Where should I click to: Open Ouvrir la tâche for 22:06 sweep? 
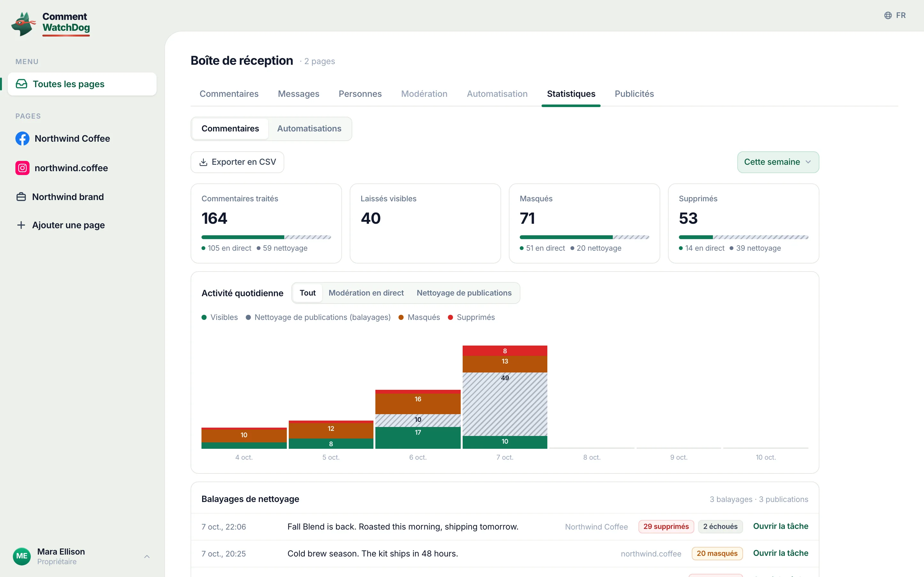781,526
